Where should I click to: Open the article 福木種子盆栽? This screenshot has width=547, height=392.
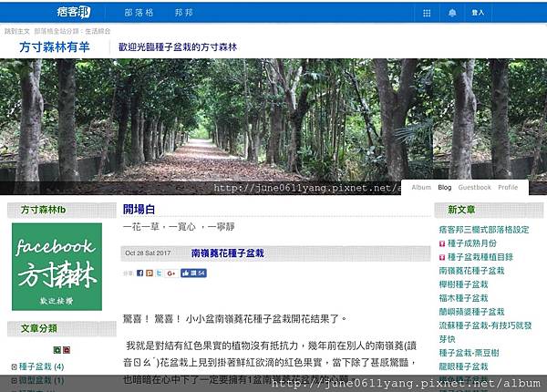pyautogui.click(x=463, y=298)
